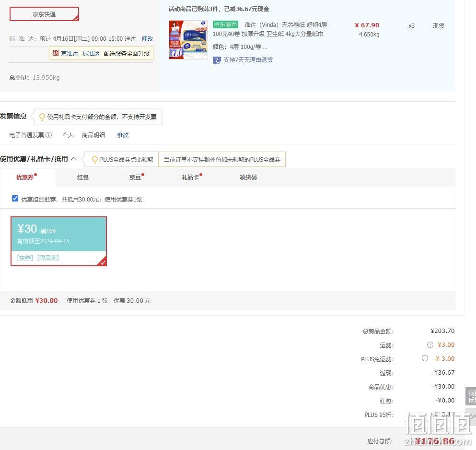Switch to the 礼品卡 tab
The height and width of the screenshot is (450, 476).
pyautogui.click(x=190, y=177)
